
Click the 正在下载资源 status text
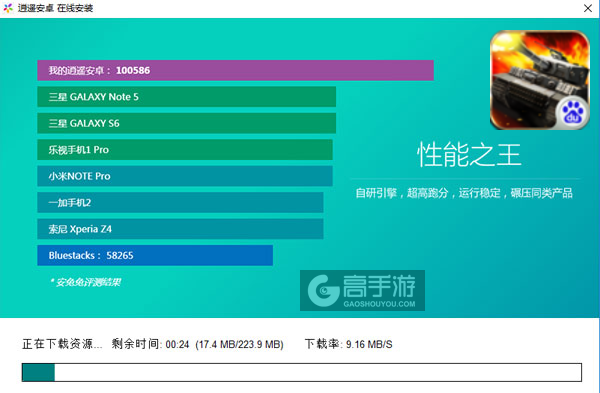(x=62, y=344)
